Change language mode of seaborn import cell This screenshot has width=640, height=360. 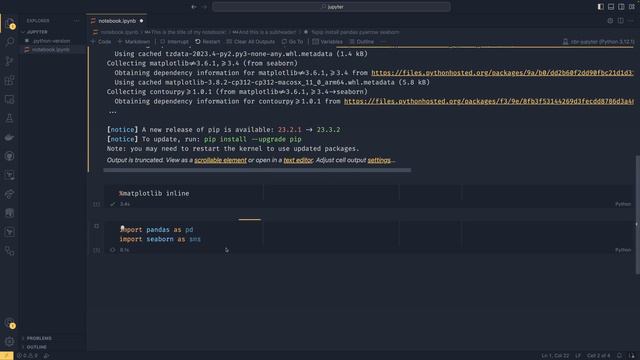pyautogui.click(x=623, y=250)
